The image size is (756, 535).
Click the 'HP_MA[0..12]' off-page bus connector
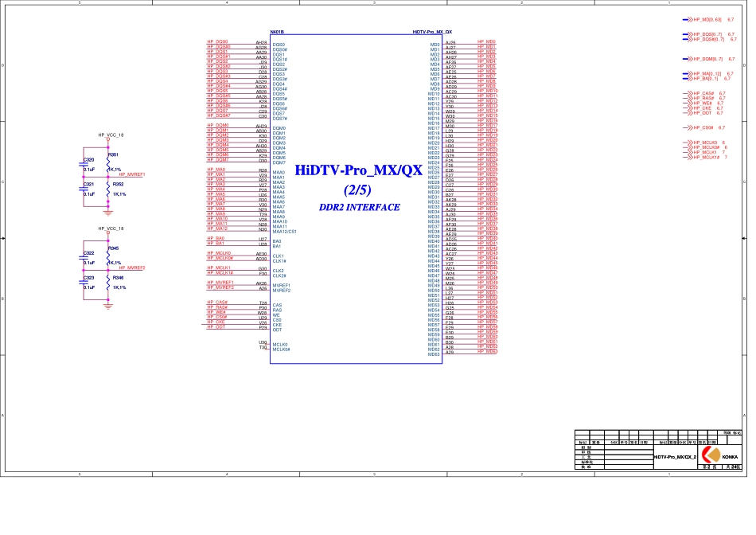(707, 74)
